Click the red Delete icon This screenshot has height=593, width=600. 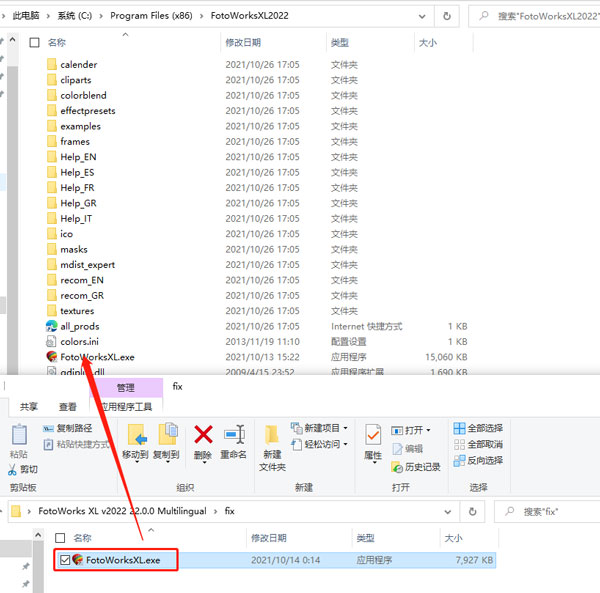[x=203, y=435]
